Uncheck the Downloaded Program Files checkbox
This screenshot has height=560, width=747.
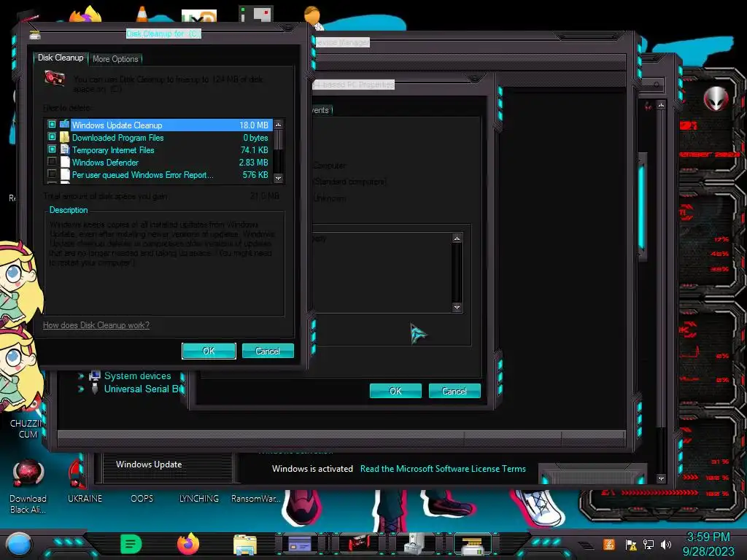pyautogui.click(x=52, y=136)
